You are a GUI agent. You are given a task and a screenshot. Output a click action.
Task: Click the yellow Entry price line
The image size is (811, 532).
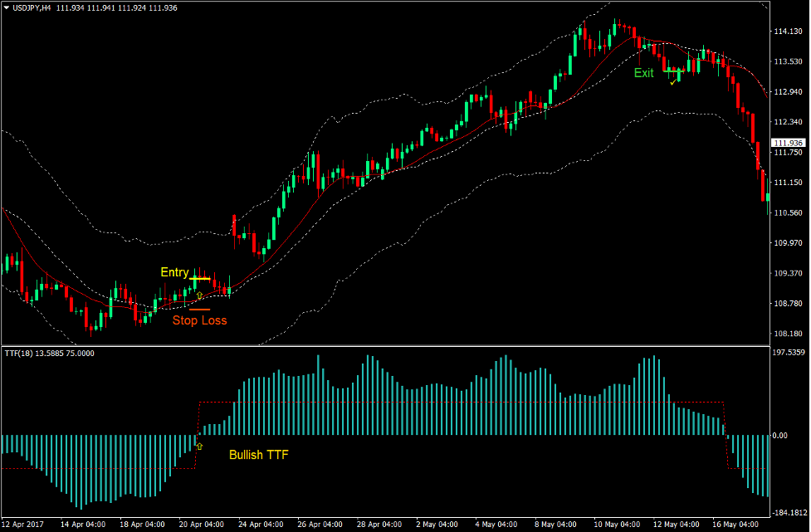coord(199,279)
